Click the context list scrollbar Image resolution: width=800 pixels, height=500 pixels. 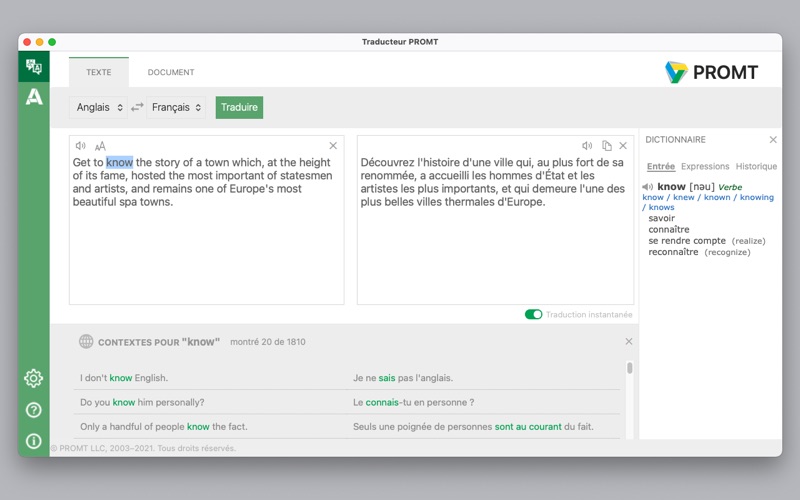(630, 368)
